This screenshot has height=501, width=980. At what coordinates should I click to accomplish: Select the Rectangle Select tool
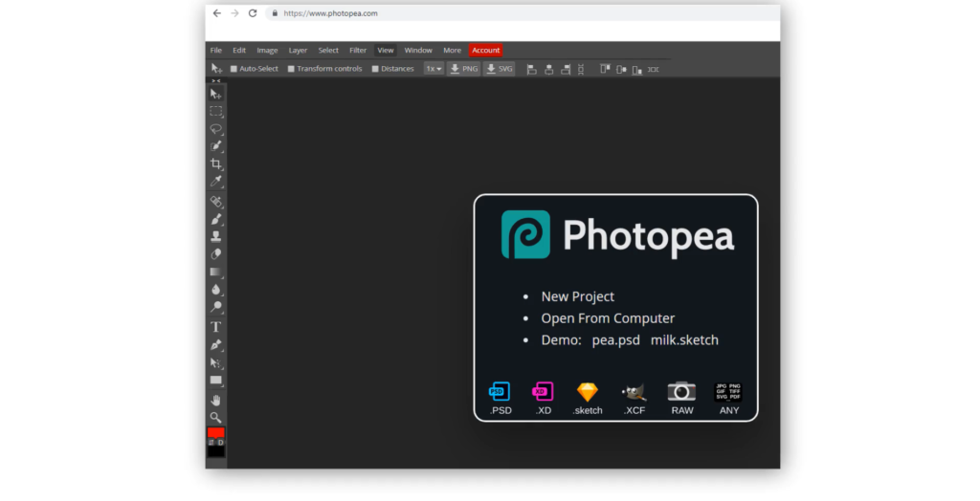215,111
